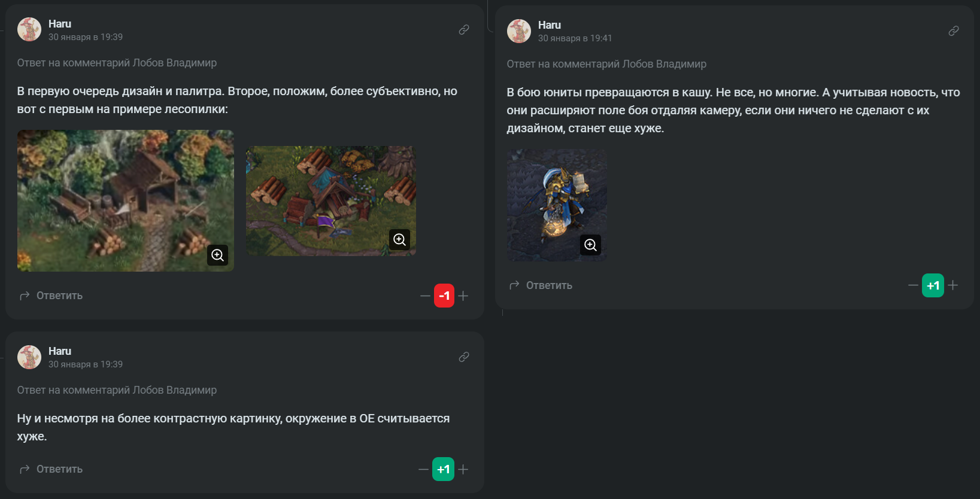
Task: Zoom magnifier on the colorful sawmill image
Action: (x=400, y=240)
